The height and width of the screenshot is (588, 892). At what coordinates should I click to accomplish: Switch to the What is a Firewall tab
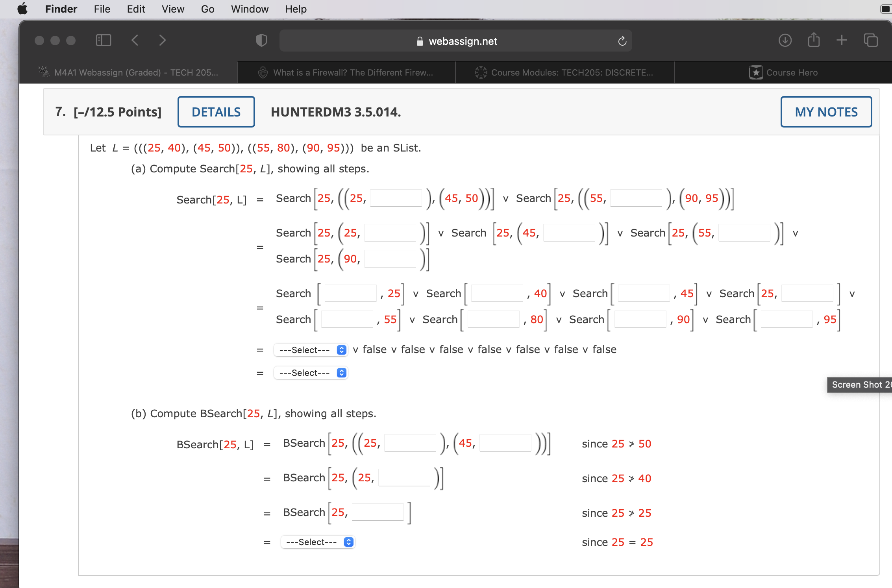346,72
